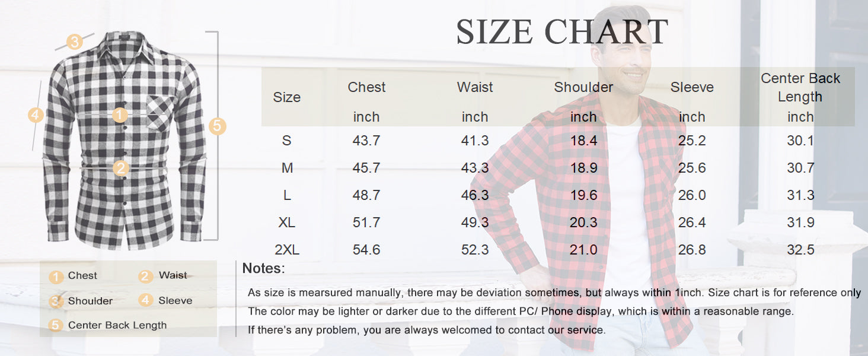This screenshot has width=868, height=356.
Task: Click the 26.0 sleeve value for size L
Action: click(x=692, y=195)
